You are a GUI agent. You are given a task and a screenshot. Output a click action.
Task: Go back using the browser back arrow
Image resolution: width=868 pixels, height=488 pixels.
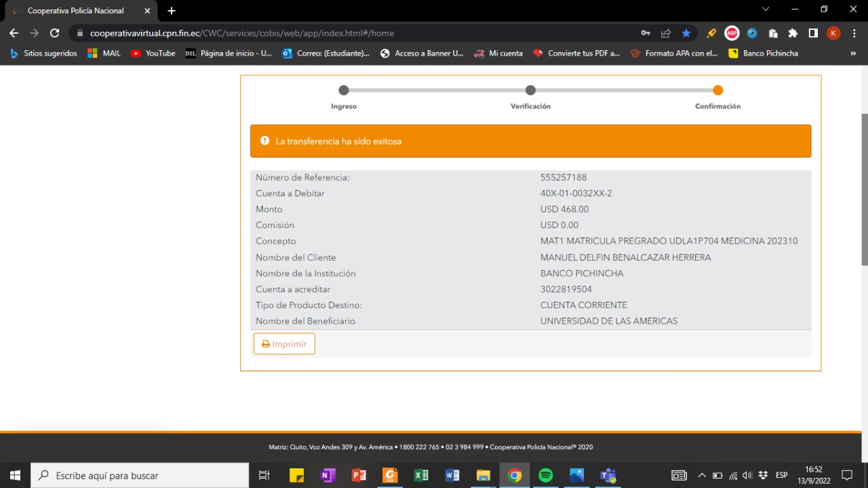pos(14,33)
